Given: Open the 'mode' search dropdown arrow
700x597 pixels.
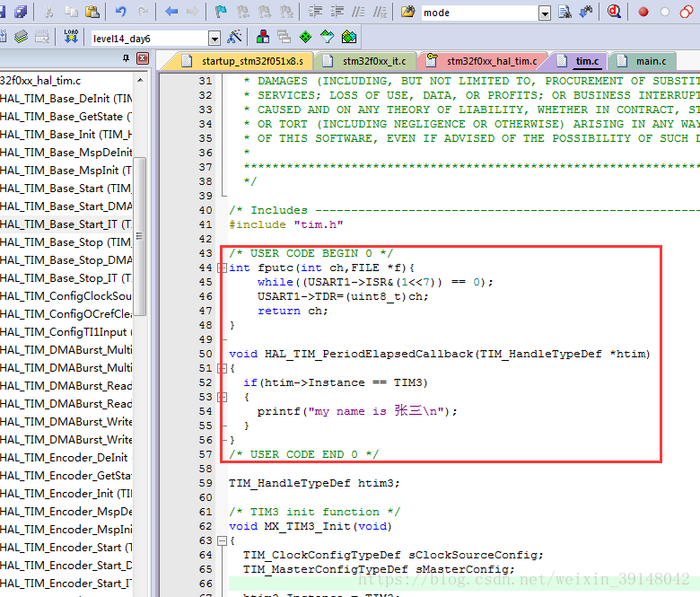Looking at the screenshot, I should point(545,13).
